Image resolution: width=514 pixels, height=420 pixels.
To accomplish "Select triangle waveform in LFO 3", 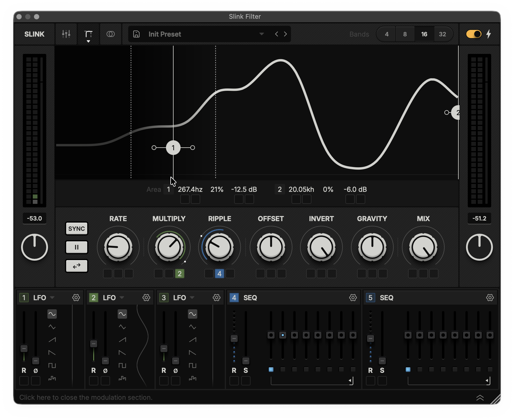I will click(x=193, y=327).
